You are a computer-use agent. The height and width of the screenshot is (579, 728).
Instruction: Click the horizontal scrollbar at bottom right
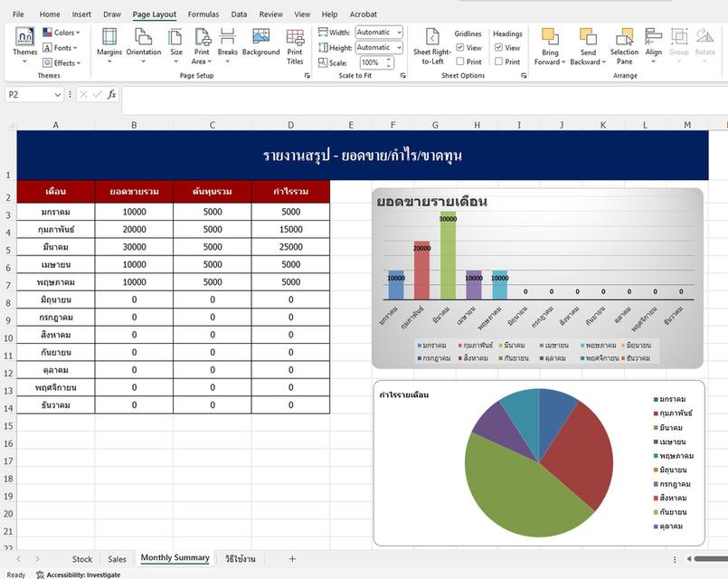(710, 558)
